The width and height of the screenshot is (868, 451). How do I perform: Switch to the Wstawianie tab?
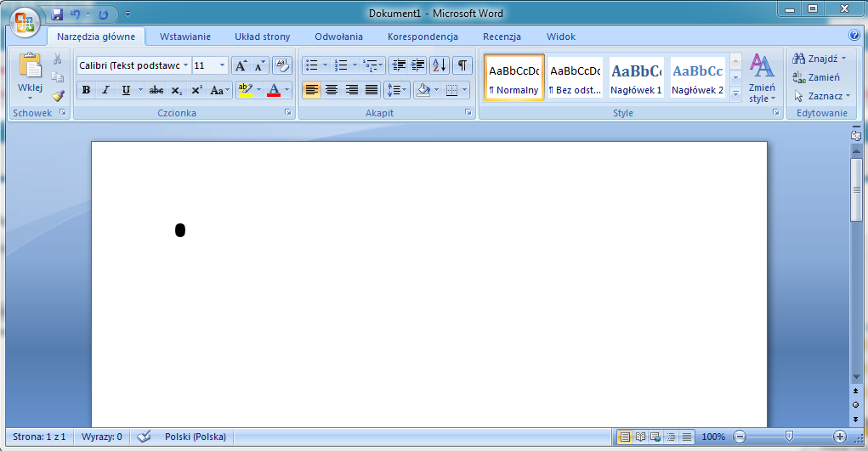(x=184, y=37)
